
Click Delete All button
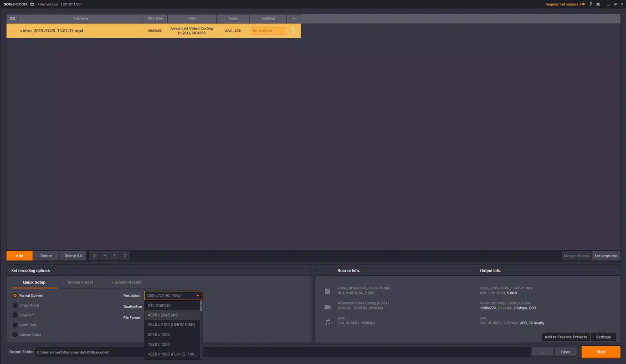tap(73, 256)
